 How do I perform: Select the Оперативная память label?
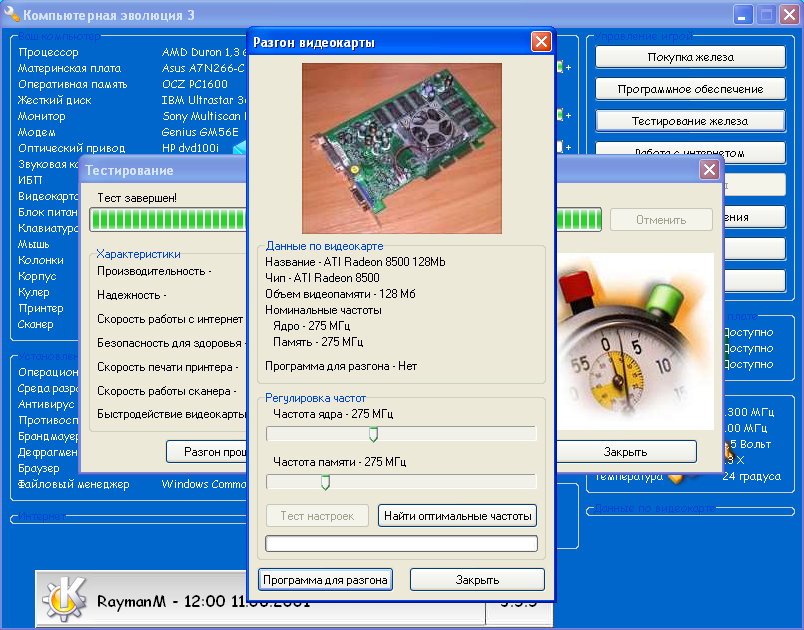(x=72, y=84)
